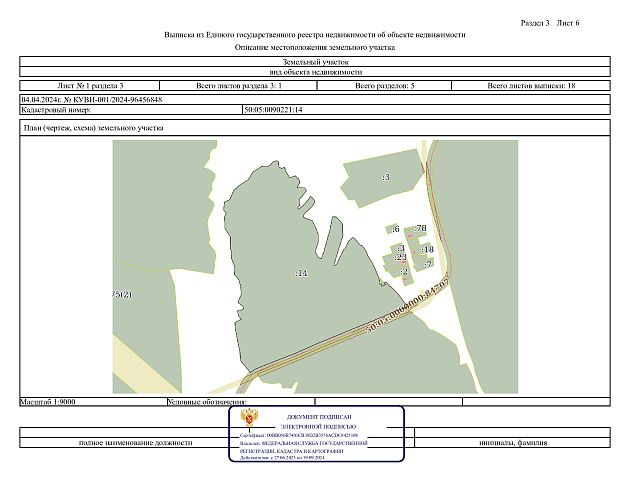
Task: Click the 'РЕГИСТРАЦИИ, КАДАСТРА И КАРТОГРАФИИ' line
Action: tap(292, 451)
